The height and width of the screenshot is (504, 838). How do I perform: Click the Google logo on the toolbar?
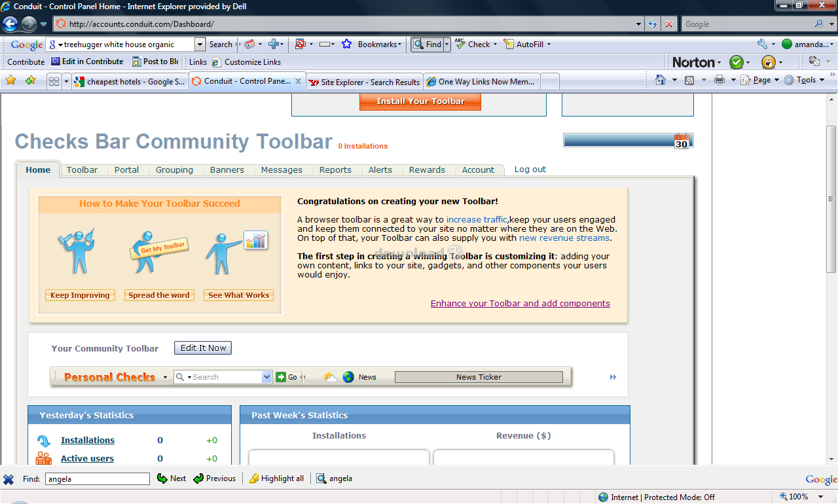(x=27, y=45)
